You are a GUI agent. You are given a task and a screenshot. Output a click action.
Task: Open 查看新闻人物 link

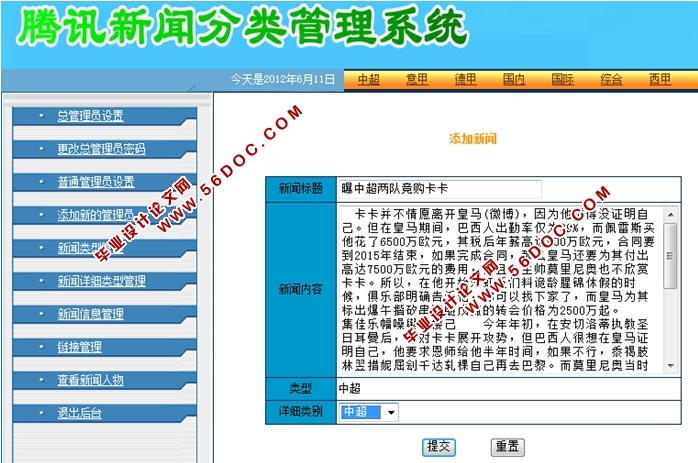[x=90, y=380]
